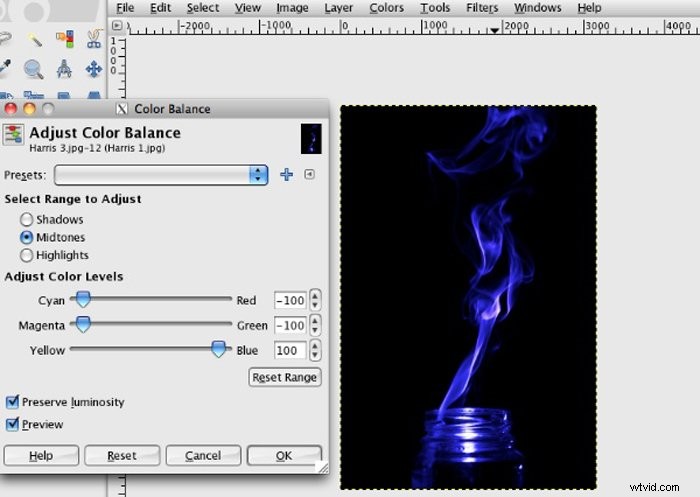Screen dimensions: 700x497
Task: Select the Shadows range option
Action: [x=27, y=219]
